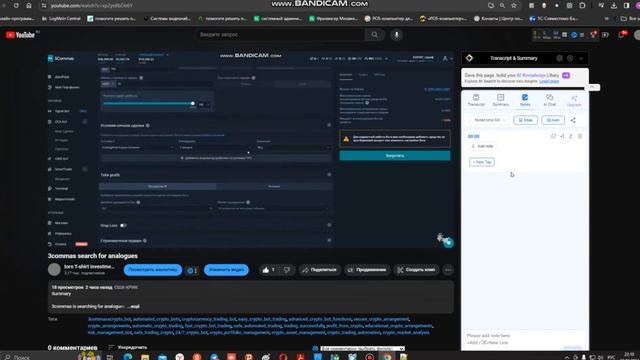Viewport: 640px width, 360px height.
Task: Open the Упорядочить comments sort menu
Action: coord(128,347)
